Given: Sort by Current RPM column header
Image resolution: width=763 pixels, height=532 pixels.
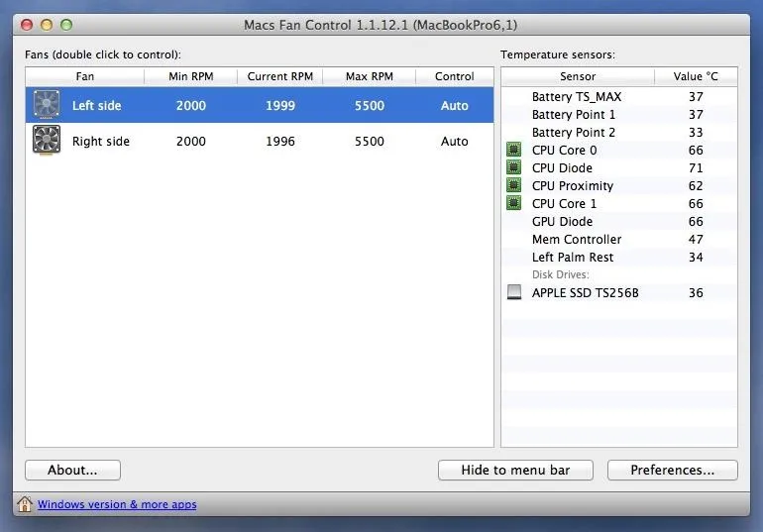Looking at the screenshot, I should (x=280, y=76).
